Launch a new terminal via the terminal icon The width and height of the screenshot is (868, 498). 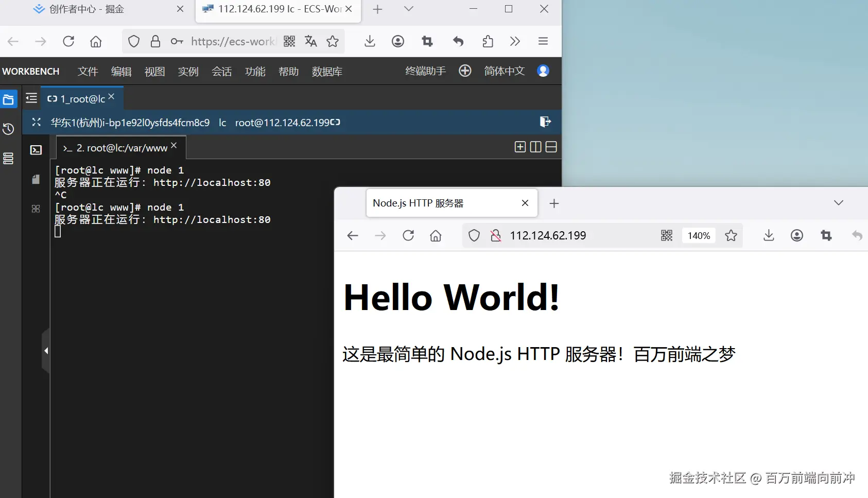[x=36, y=150]
